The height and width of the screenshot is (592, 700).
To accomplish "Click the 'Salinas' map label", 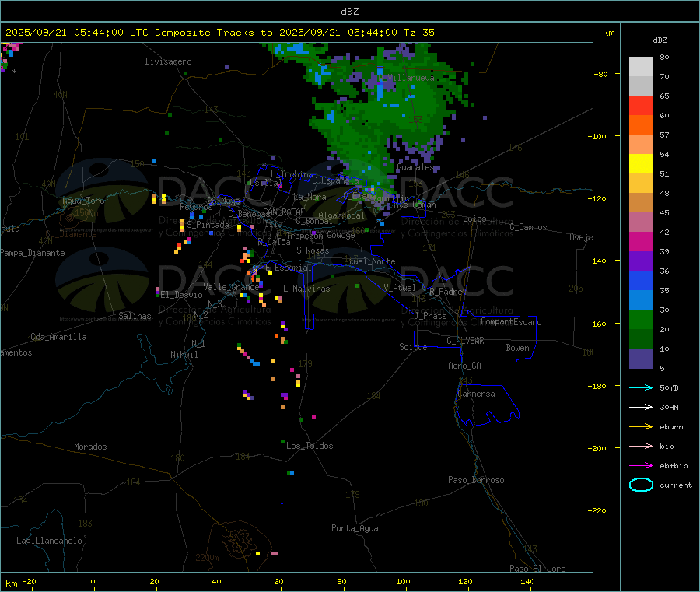I will coord(135,316).
